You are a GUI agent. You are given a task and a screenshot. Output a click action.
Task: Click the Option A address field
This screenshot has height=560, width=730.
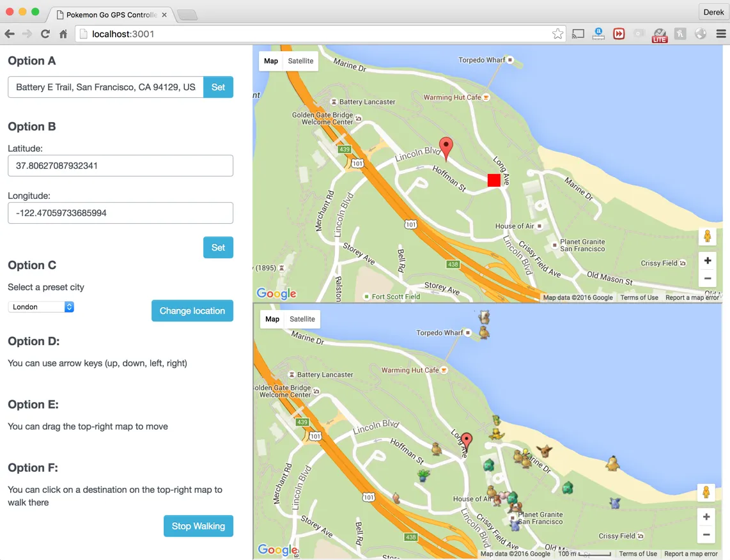click(x=105, y=87)
